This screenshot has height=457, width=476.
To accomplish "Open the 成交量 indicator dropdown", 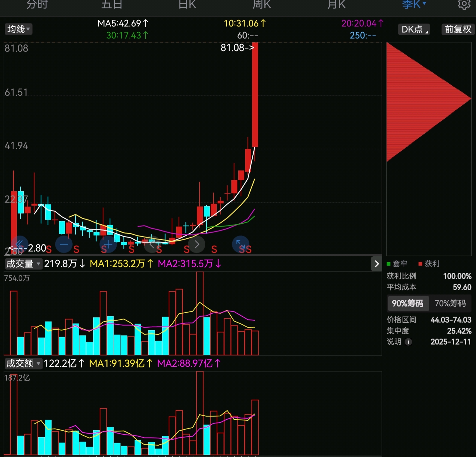I will 23,264.
